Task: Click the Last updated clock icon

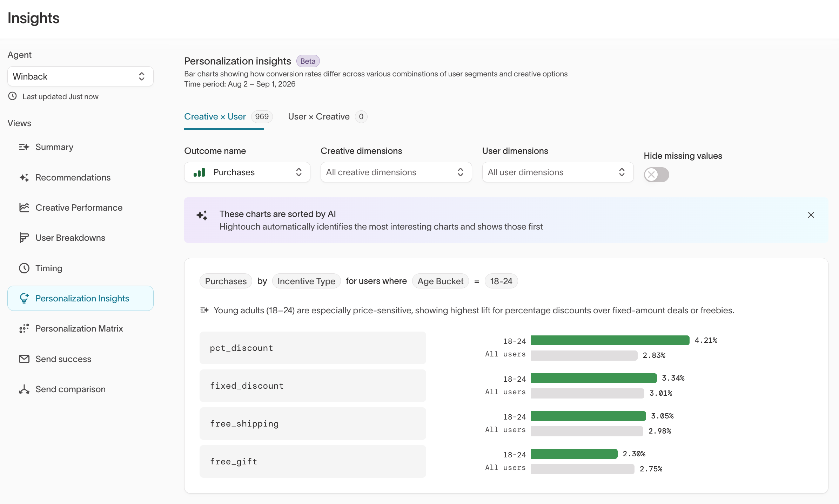Action: tap(13, 96)
